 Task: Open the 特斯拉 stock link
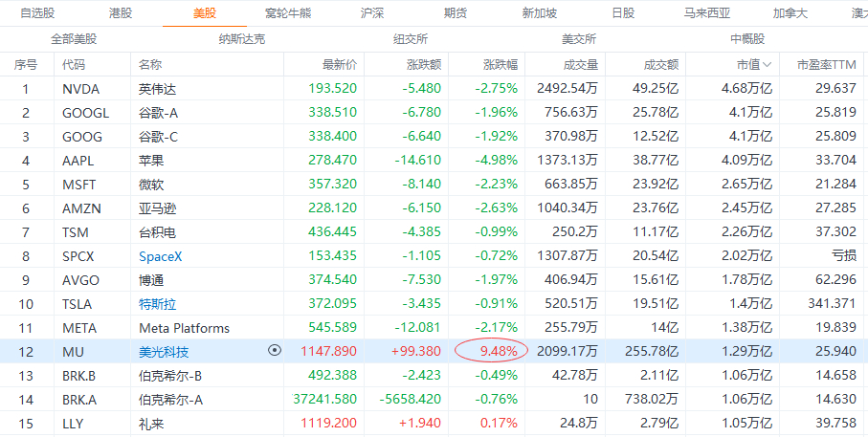[157, 304]
